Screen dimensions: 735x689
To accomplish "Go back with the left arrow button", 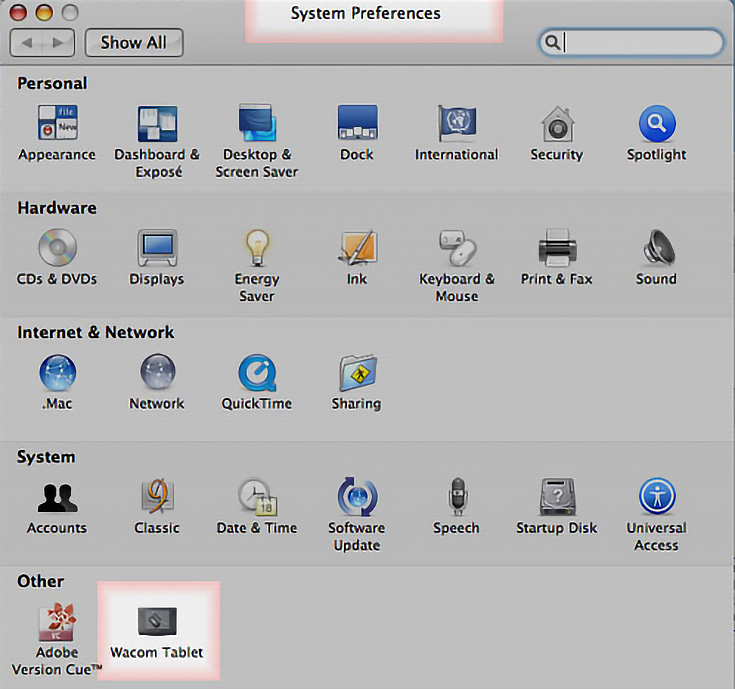I will (x=26, y=43).
